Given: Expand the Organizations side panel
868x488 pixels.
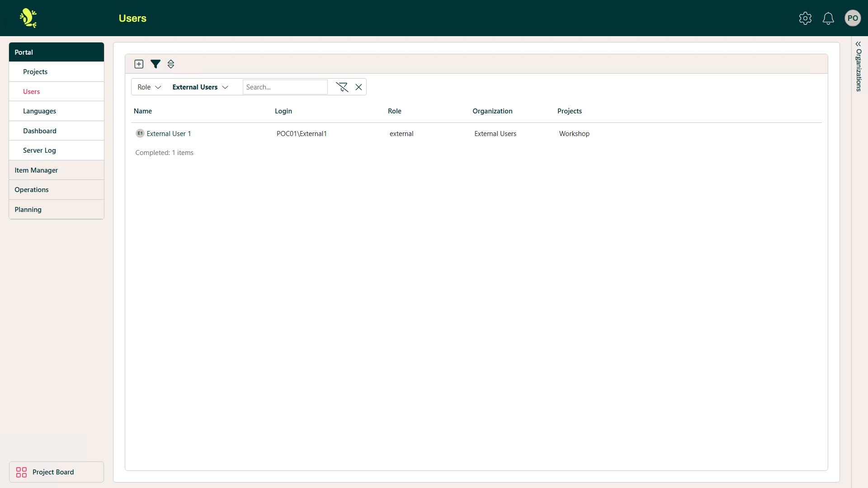Looking at the screenshot, I should [858, 44].
